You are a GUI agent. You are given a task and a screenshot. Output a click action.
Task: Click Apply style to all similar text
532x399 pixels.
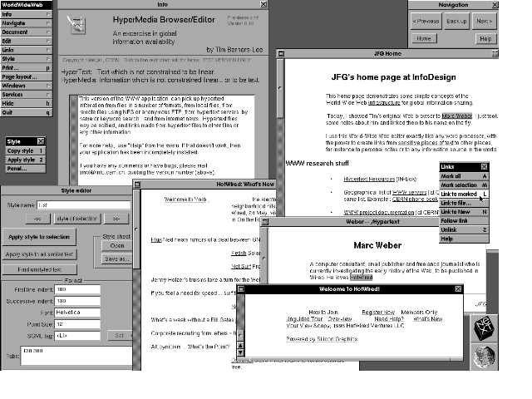tap(39, 254)
